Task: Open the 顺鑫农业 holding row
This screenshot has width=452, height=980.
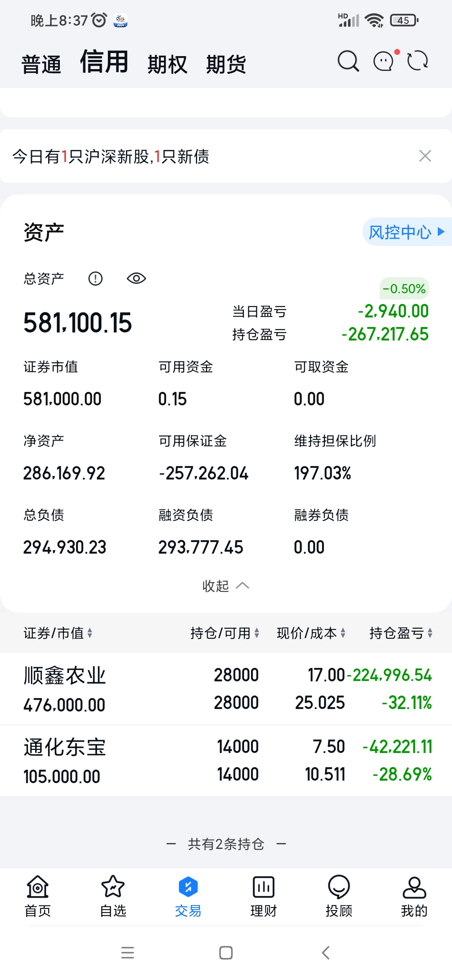Action: tap(226, 689)
